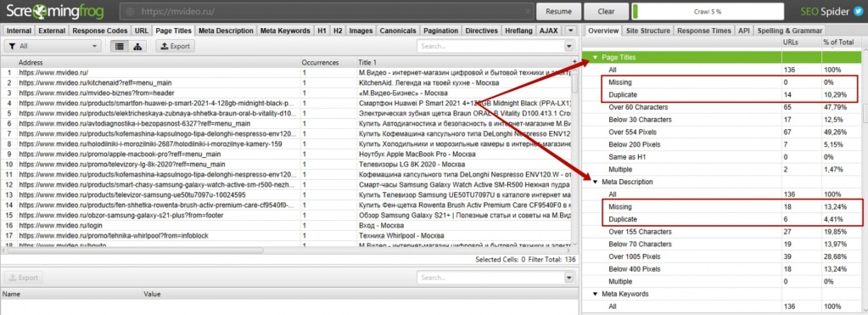Open the Internal tab

[x=19, y=31]
